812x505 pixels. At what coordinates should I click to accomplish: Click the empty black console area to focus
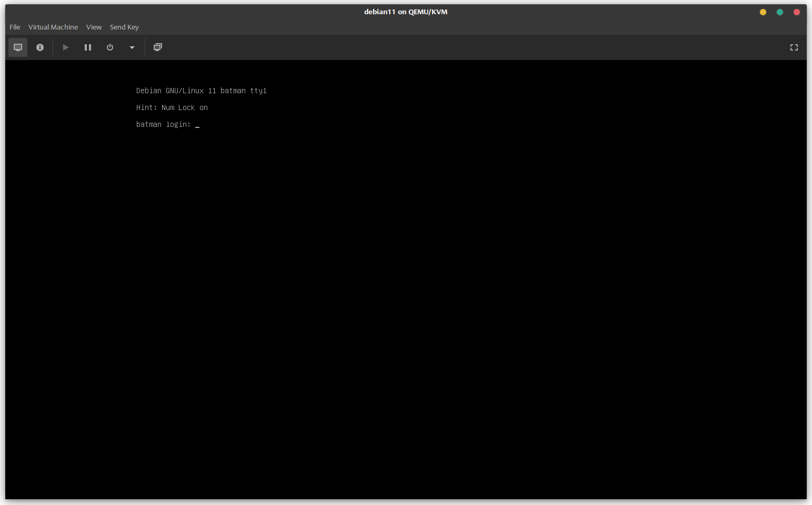(x=405, y=316)
